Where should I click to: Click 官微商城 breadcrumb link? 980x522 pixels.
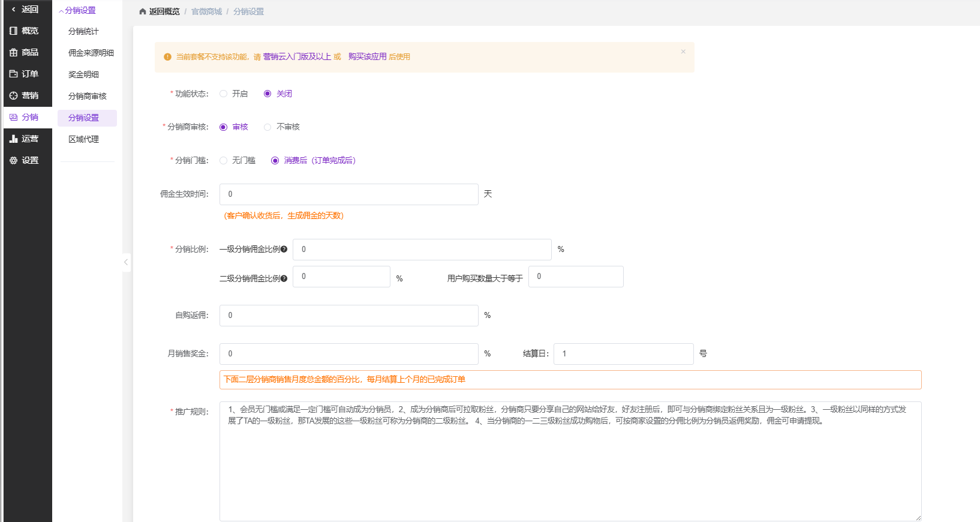coord(206,11)
